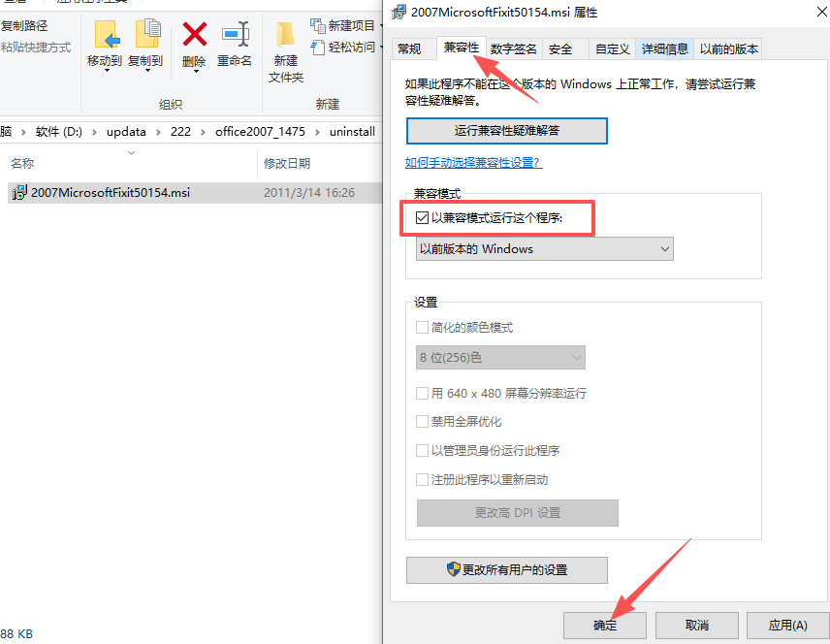Click Run compatibility troubleshooter button
830x644 pixels.
[x=506, y=131]
